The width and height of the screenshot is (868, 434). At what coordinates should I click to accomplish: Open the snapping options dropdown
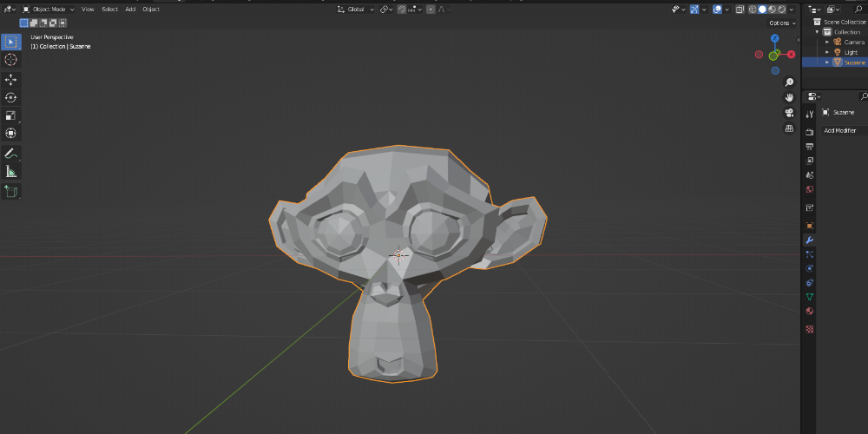[414, 10]
